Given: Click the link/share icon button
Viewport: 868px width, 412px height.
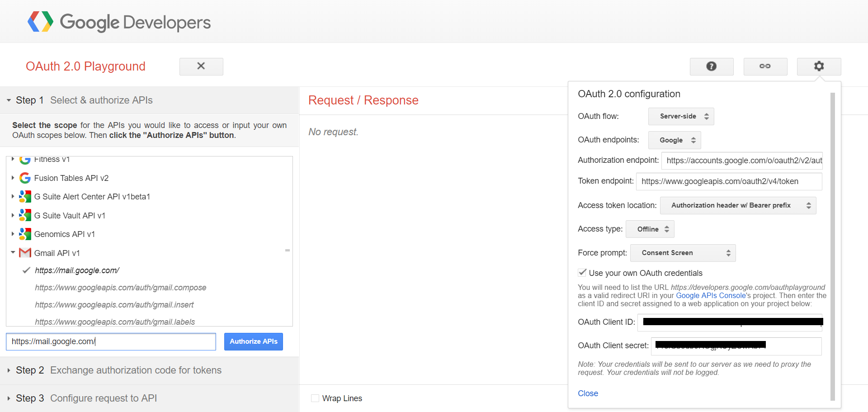Looking at the screenshot, I should (x=765, y=66).
